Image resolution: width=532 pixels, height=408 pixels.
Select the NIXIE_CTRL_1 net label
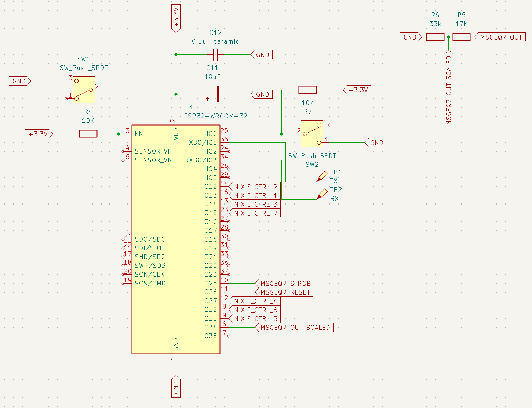(255, 195)
